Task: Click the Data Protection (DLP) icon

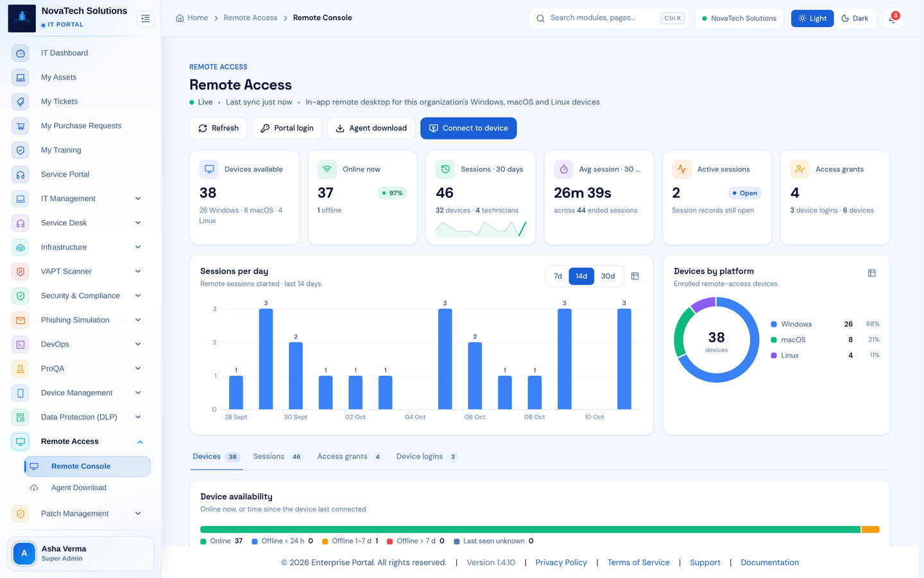Action: [21, 417]
